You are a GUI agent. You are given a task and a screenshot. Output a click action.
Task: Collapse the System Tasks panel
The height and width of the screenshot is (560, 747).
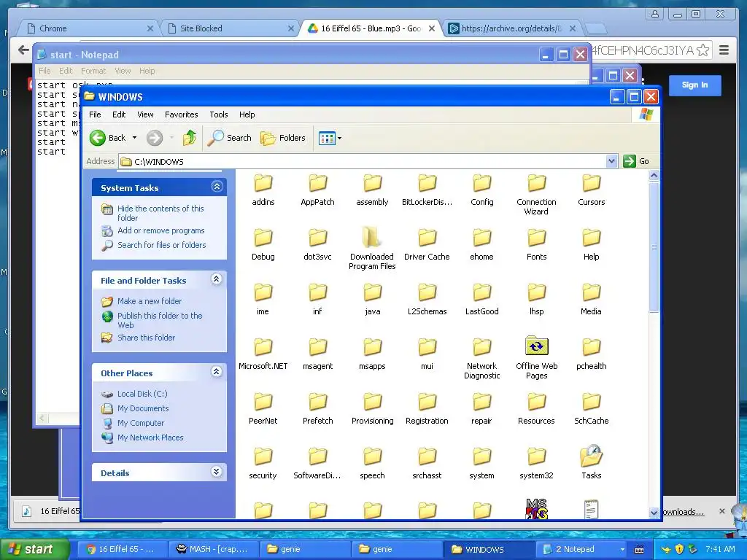(217, 187)
